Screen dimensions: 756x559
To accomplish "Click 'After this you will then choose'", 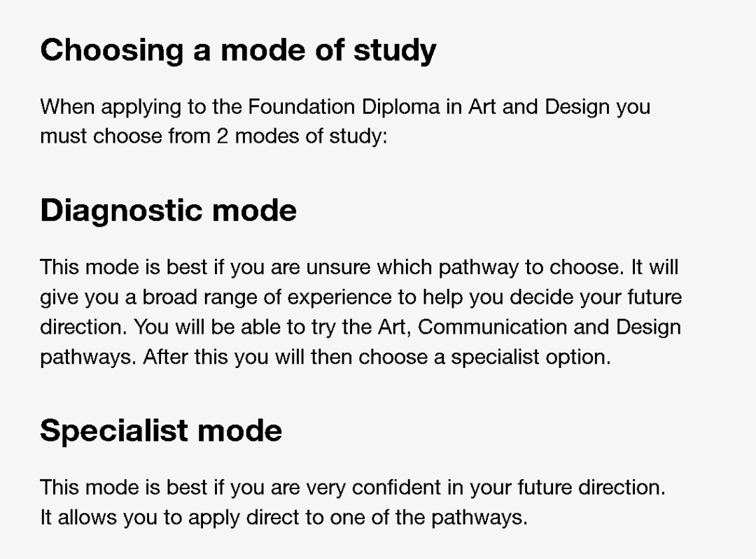I will 293,358.
